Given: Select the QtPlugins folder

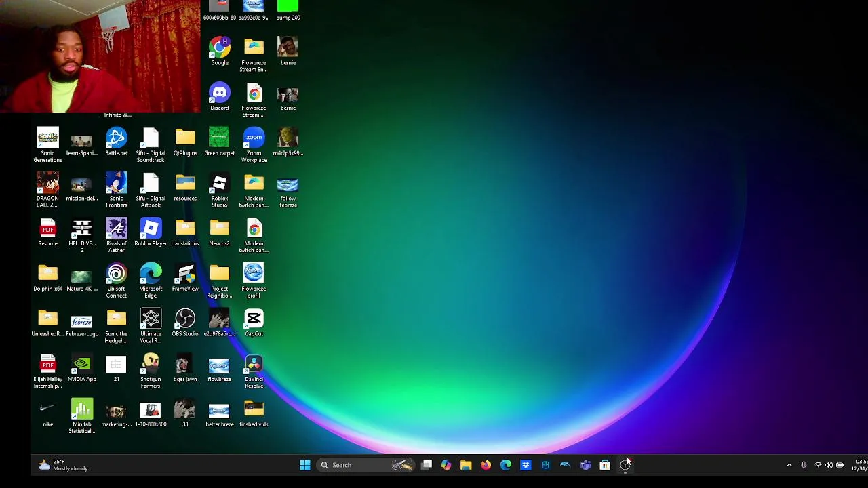Looking at the screenshot, I should pyautogui.click(x=185, y=142).
